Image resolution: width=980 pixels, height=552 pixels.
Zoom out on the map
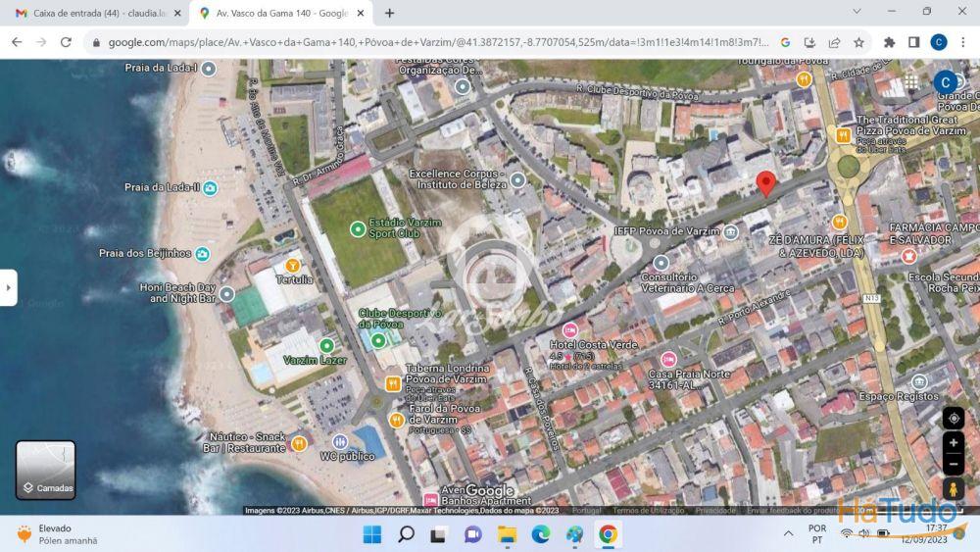pyautogui.click(x=953, y=464)
